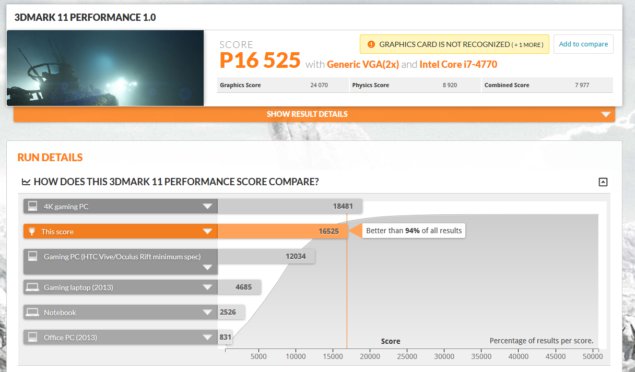635x372 pixels.
Task: Click the Combined Score value 7 977
Action: pos(582,85)
